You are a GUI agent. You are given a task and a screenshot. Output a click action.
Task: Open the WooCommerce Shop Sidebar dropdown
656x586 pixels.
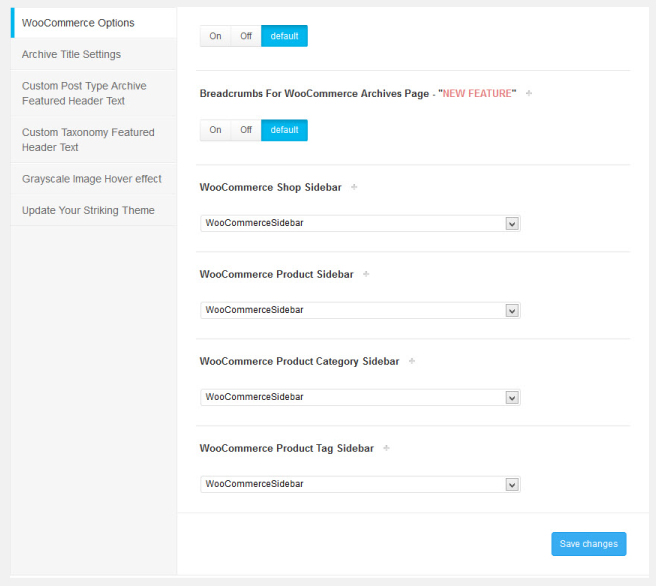click(360, 223)
